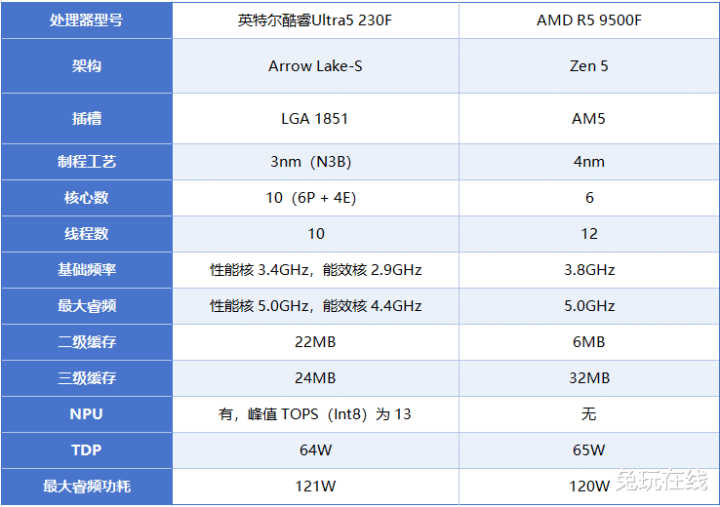
Task: Select the AMD R5 9500F header cell
Action: coord(589,20)
